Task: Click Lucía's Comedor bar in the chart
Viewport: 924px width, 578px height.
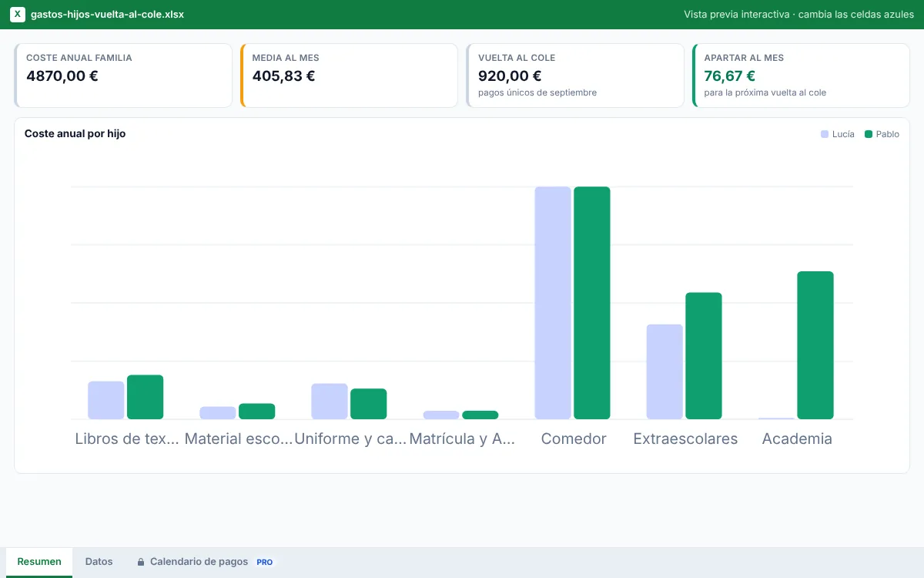Action: coord(553,303)
